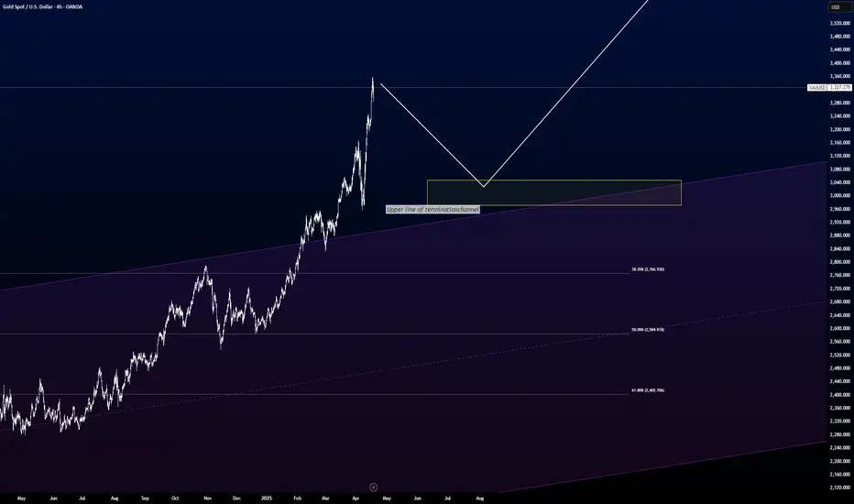Click the Dec label on time axis
The height and width of the screenshot is (504, 854).
pyautogui.click(x=236, y=498)
